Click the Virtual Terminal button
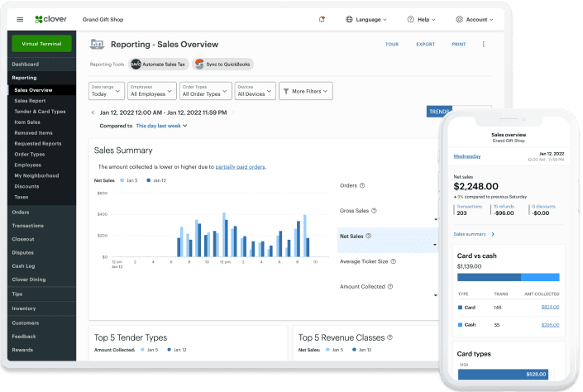 click(41, 44)
